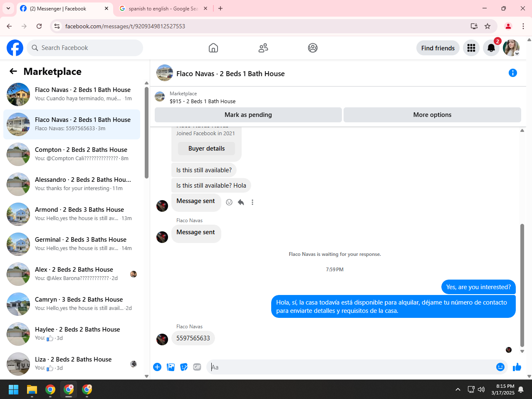Open Armond 2 Beds 3 Baths House chat
This screenshot has height=399, width=532.
pyautogui.click(x=72, y=214)
